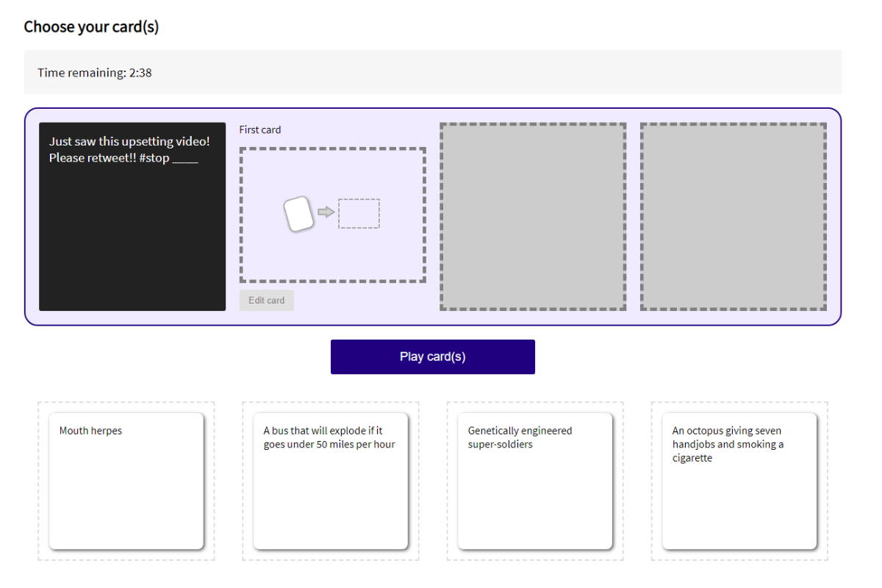
Task: Select the octopus smoking a cigarette card
Action: (739, 481)
